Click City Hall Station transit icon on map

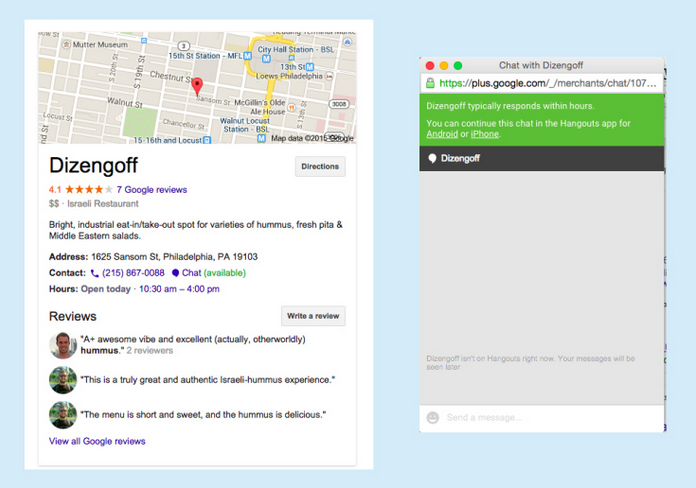click(253, 48)
